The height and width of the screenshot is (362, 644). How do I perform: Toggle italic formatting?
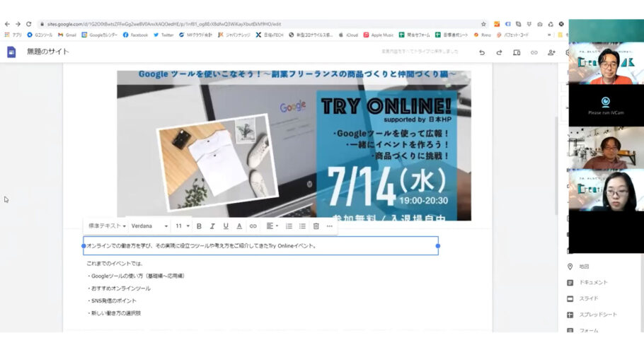click(212, 226)
